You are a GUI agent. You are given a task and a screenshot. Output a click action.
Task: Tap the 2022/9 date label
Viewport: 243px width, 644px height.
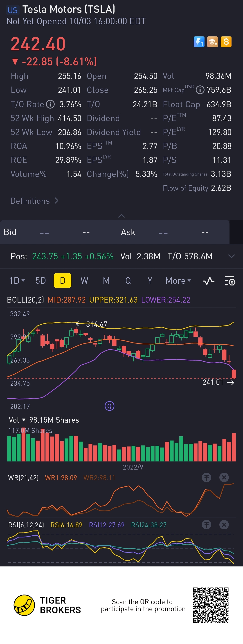pos(133,467)
